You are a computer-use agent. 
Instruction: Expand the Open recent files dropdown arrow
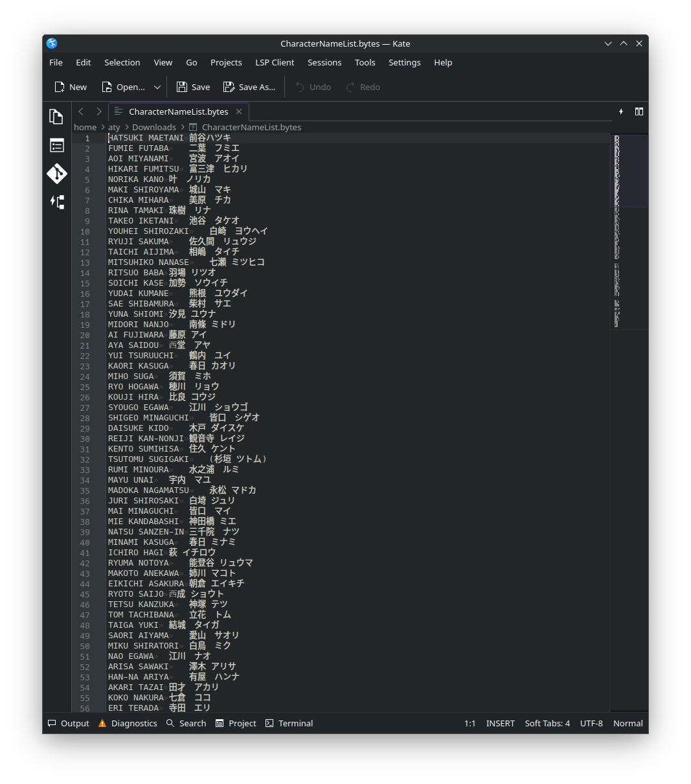coord(157,87)
